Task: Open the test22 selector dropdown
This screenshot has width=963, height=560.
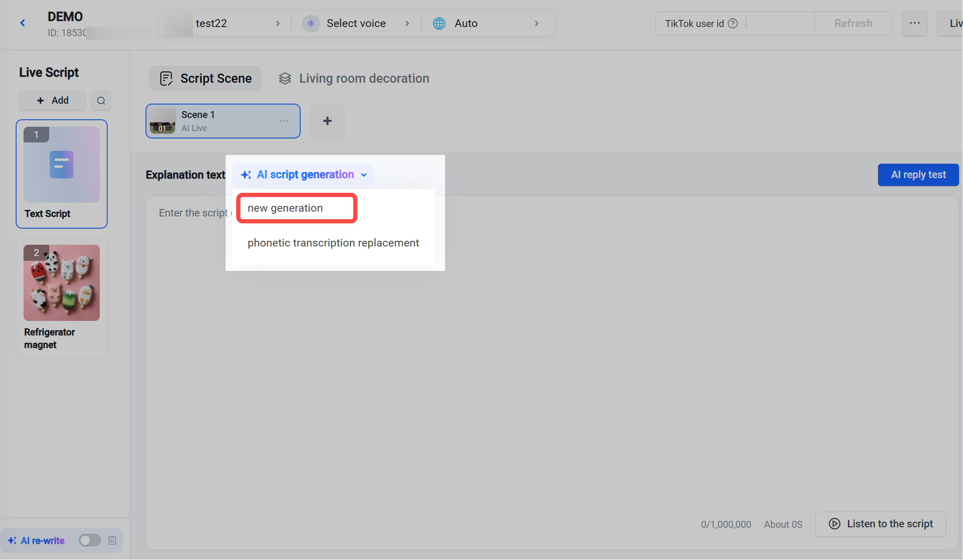Action: click(222, 24)
